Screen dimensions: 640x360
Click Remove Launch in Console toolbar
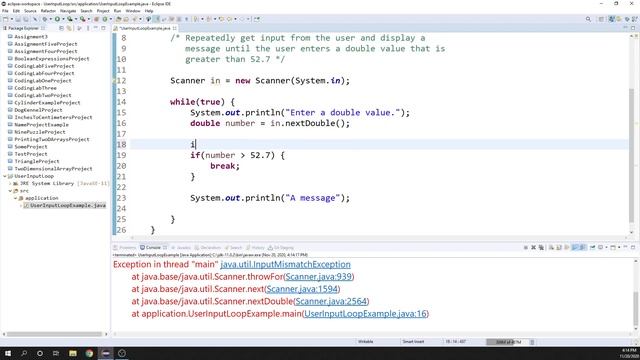(x=533, y=248)
